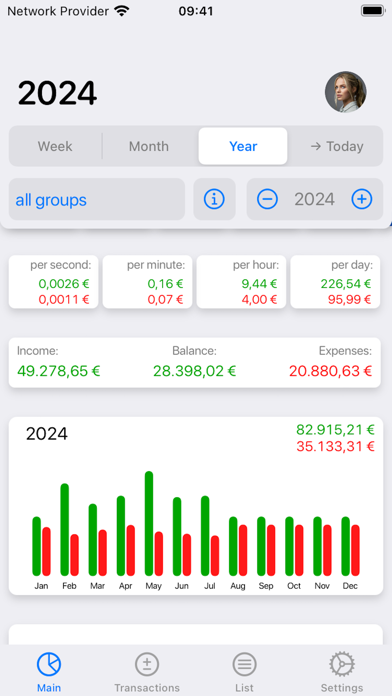Open the List tab

(x=244, y=672)
